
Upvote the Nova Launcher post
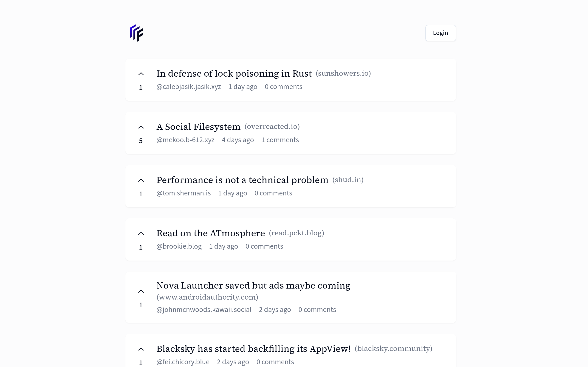coord(141,291)
